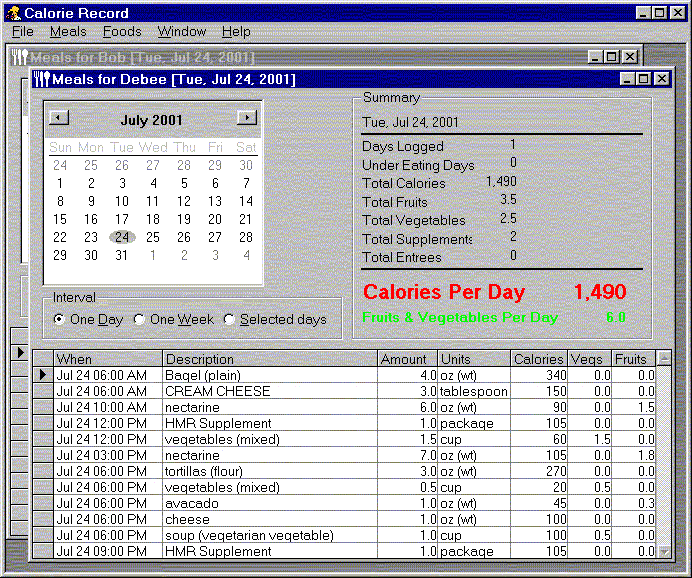Open the Foods menu
Image resolution: width=692 pixels, height=578 pixels.
(x=122, y=32)
